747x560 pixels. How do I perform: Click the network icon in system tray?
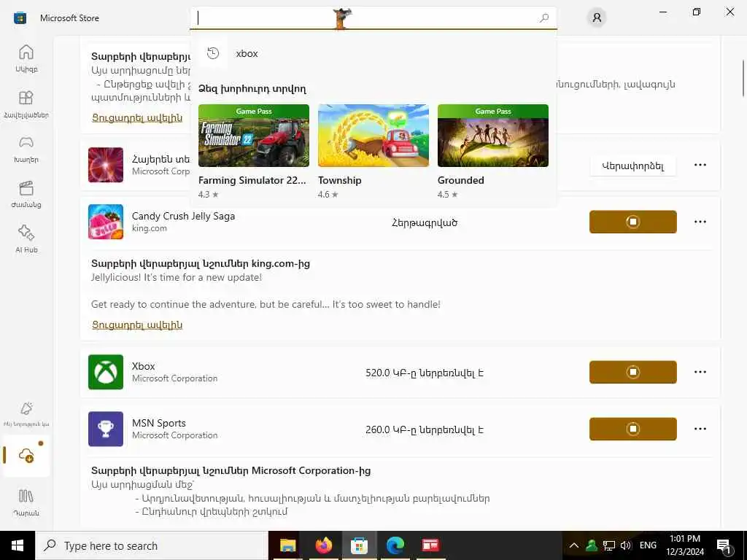coord(609,545)
